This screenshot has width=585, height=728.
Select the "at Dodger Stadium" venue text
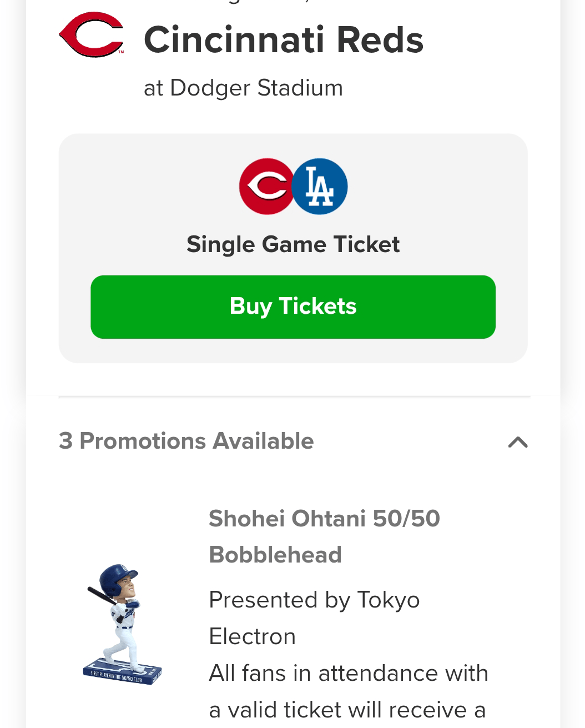pos(243,88)
